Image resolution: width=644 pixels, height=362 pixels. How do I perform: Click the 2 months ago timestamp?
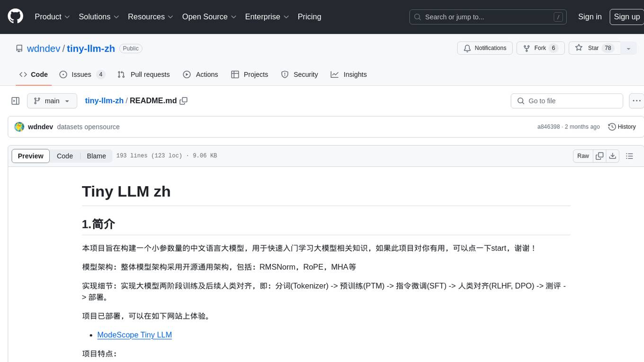[x=582, y=127]
